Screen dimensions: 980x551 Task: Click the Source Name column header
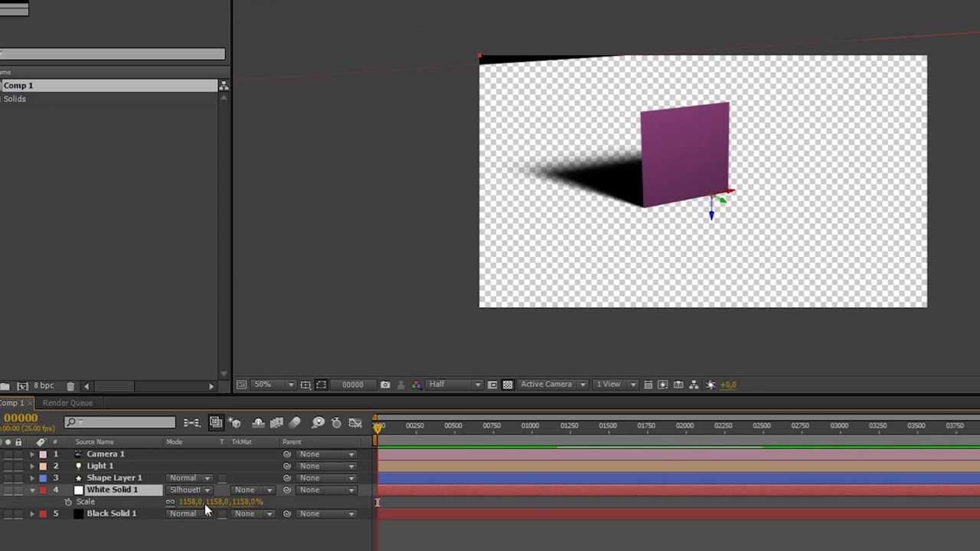(x=94, y=442)
